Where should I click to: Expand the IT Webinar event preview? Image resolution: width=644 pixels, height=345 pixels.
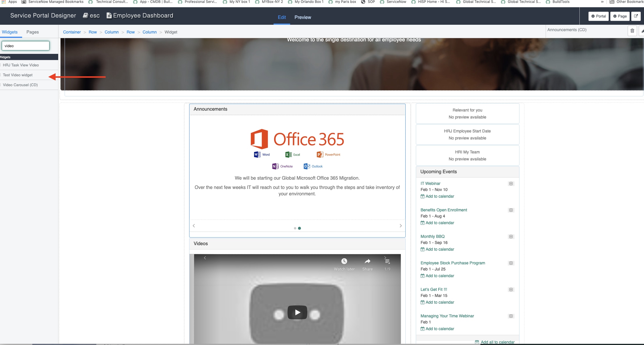[x=511, y=184]
